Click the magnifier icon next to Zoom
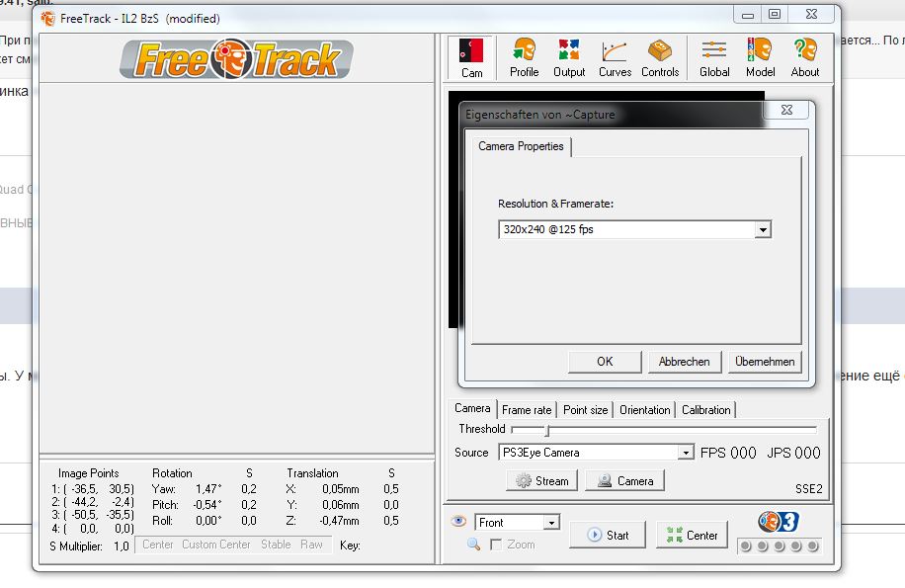Screen dimensions: 905x588 (x=473, y=545)
